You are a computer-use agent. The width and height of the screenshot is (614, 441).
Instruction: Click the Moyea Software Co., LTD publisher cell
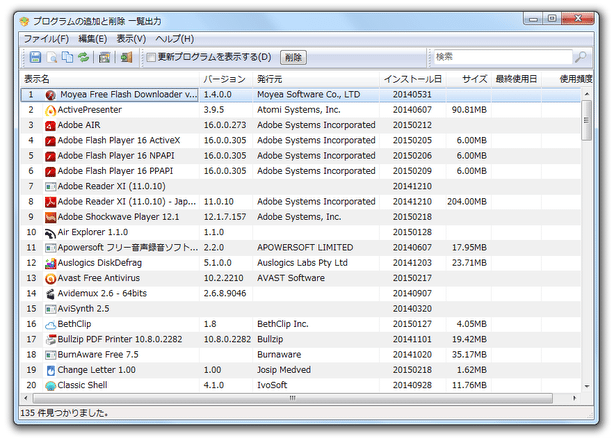click(x=309, y=95)
